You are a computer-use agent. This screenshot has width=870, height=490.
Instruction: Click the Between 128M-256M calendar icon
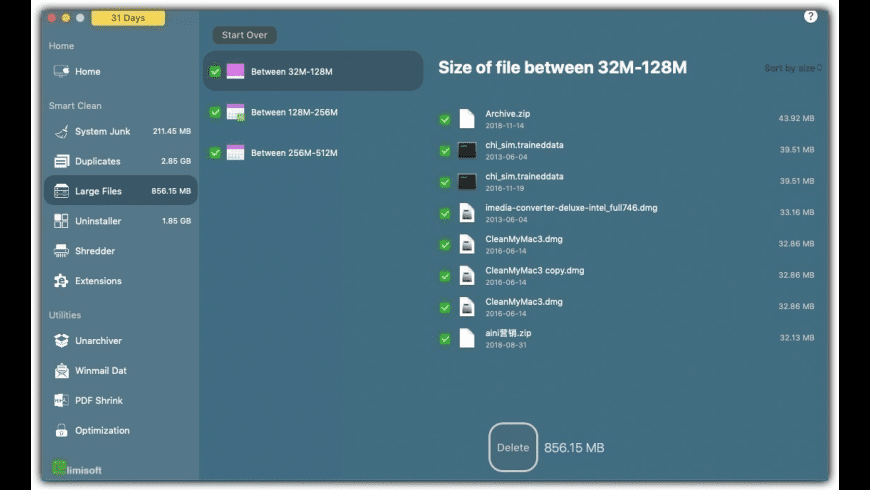click(x=235, y=112)
